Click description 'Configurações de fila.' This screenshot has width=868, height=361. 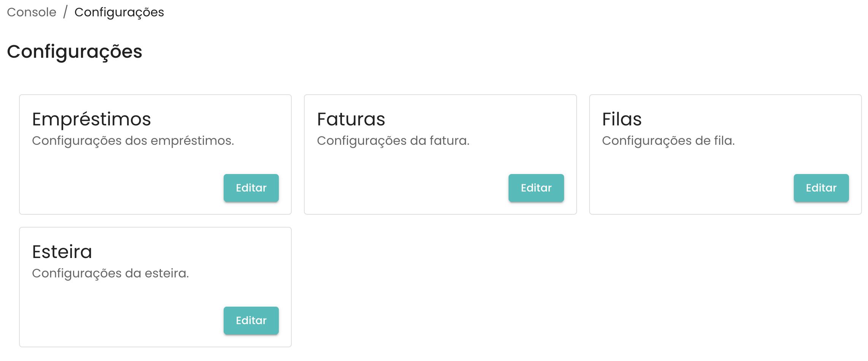pyautogui.click(x=668, y=141)
